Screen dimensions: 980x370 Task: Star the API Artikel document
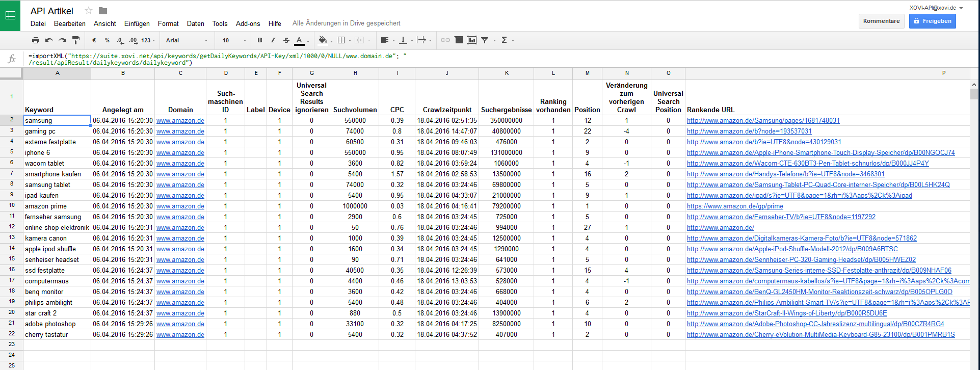[x=89, y=11]
